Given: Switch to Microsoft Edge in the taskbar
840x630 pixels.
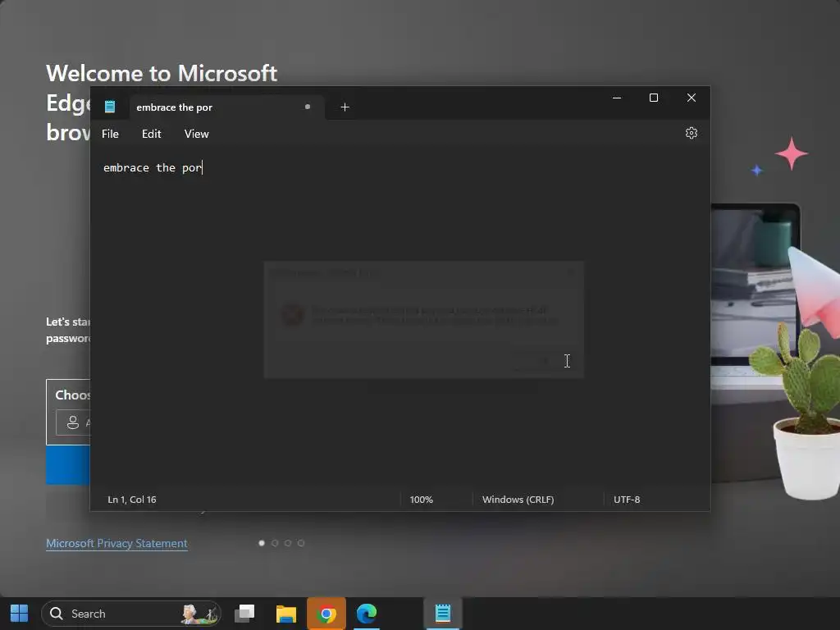Looking at the screenshot, I should pyautogui.click(x=367, y=614).
